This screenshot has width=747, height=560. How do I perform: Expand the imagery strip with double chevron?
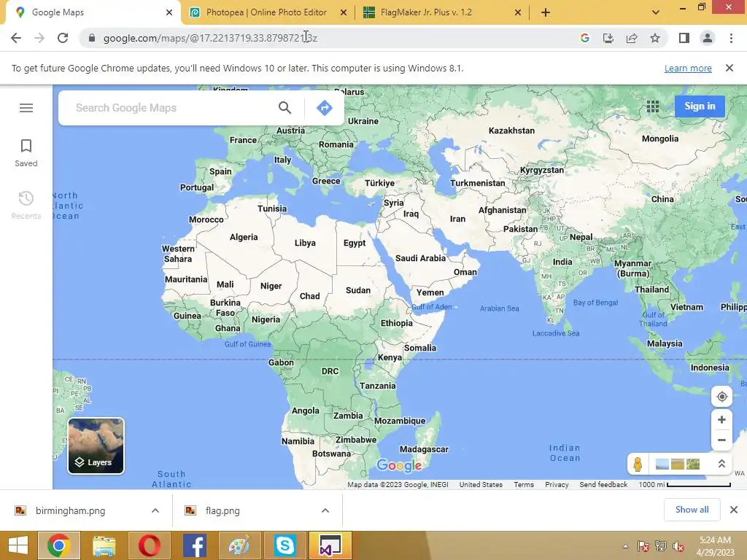point(721,464)
